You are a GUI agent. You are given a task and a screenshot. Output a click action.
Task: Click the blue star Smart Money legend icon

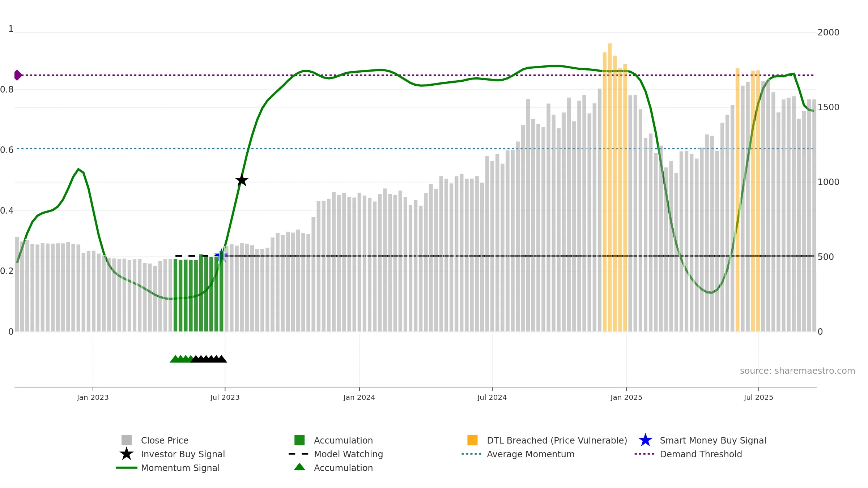click(x=645, y=440)
